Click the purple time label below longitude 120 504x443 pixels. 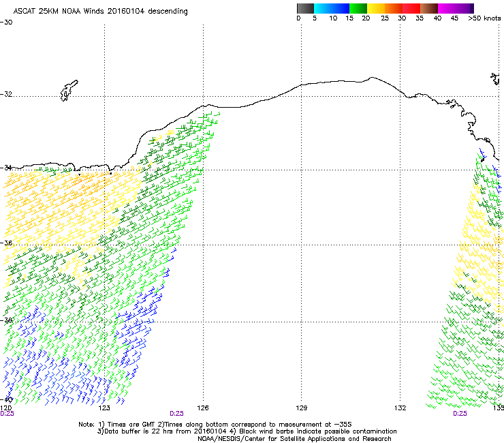(7, 414)
